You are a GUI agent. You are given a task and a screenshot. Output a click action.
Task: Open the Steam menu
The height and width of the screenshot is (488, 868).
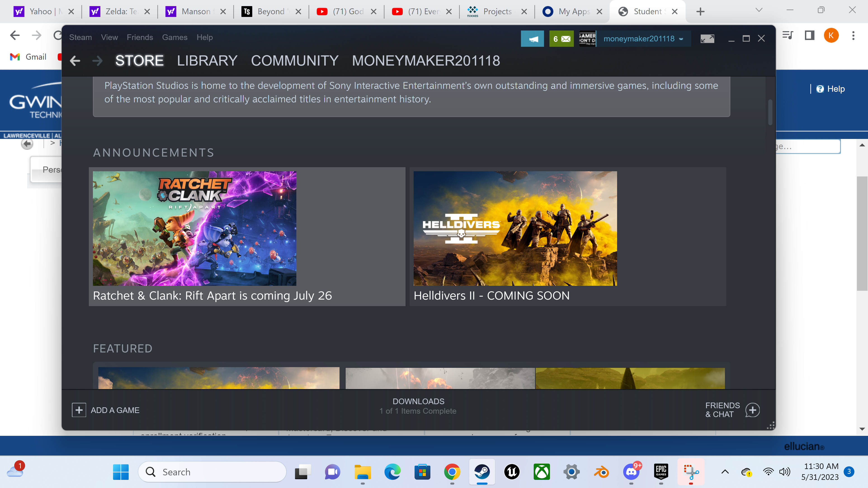(80, 37)
